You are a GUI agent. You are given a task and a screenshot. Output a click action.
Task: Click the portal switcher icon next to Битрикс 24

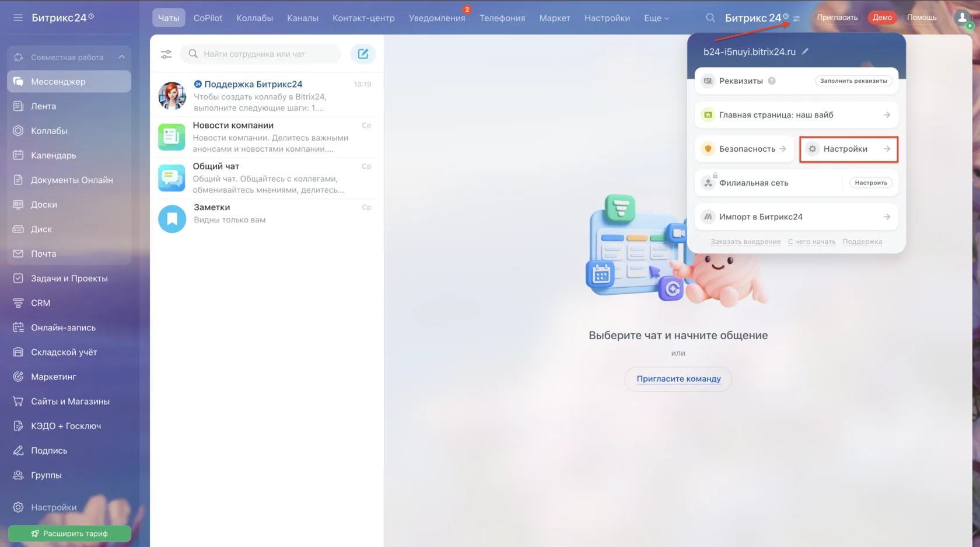point(796,19)
